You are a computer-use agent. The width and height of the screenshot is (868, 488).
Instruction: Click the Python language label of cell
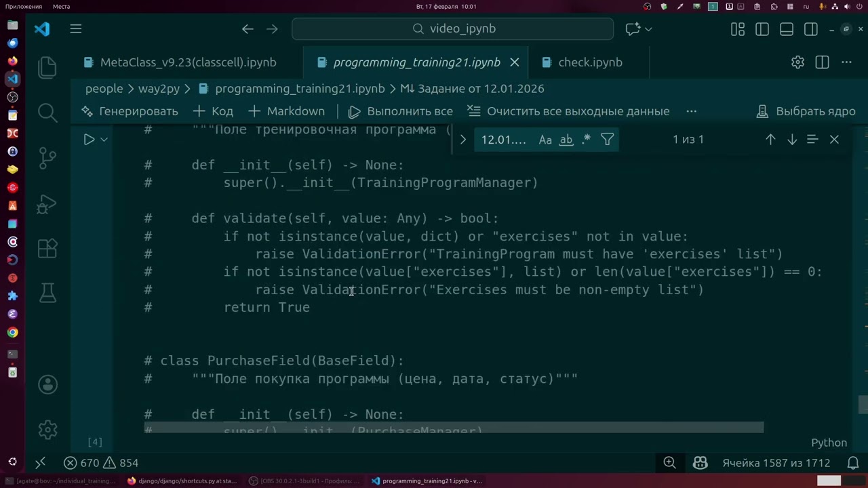pyautogui.click(x=829, y=443)
